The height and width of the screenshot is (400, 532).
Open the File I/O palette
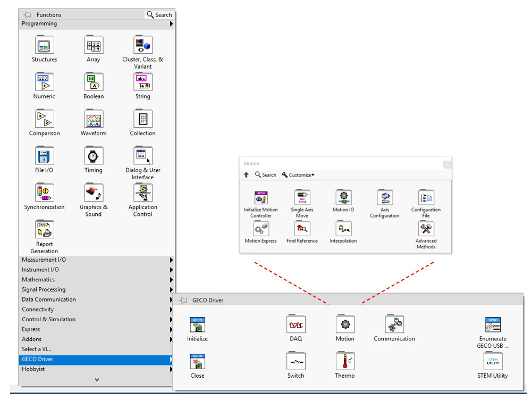click(x=44, y=156)
